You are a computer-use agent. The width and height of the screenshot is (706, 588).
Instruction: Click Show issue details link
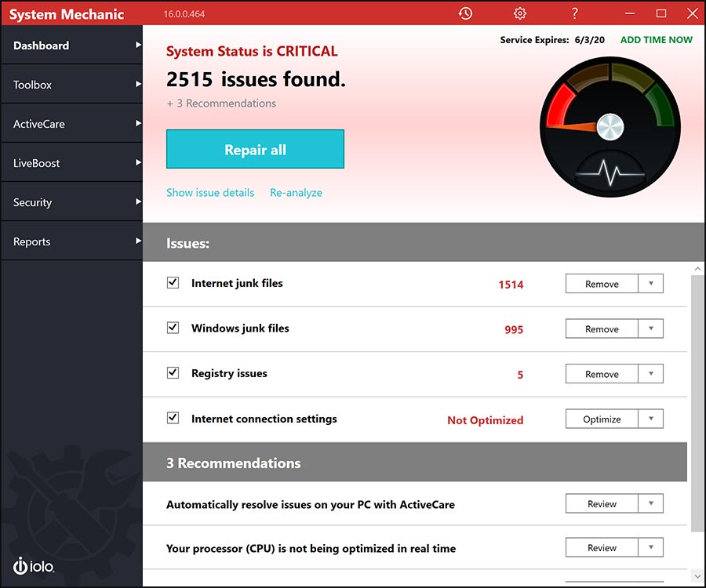tap(210, 193)
